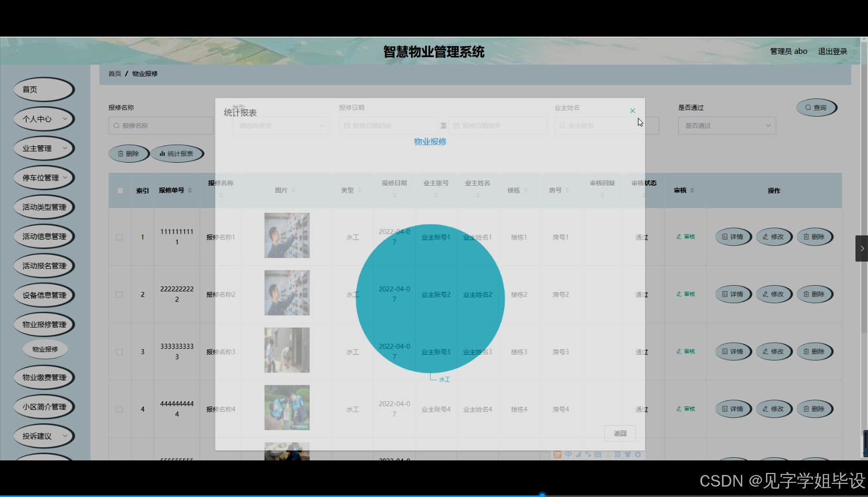The width and height of the screenshot is (868, 497).
Task: Sort by 报修单号 column arrows
Action: coord(190,190)
